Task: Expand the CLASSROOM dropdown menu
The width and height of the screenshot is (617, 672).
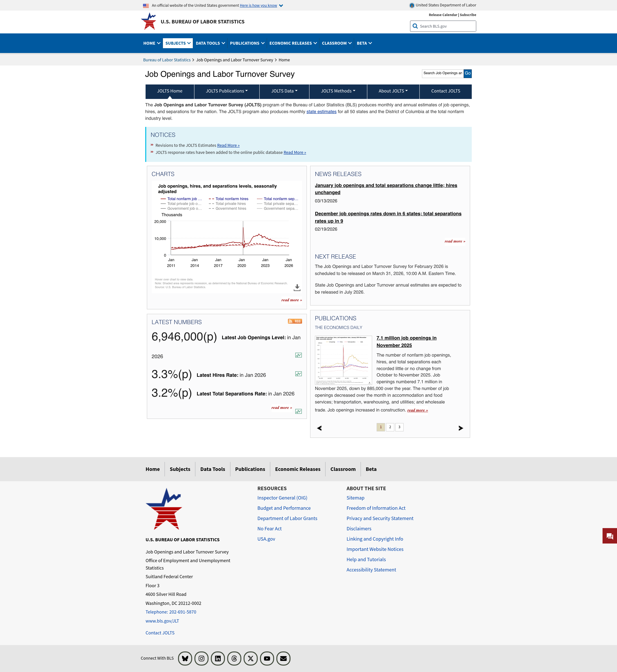Action: (337, 43)
